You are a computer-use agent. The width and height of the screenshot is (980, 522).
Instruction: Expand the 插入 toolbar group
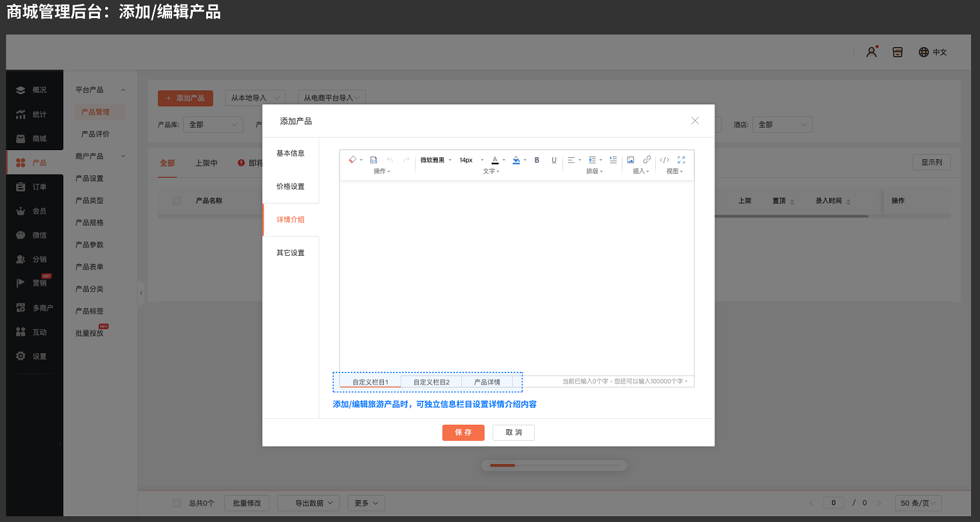click(641, 171)
